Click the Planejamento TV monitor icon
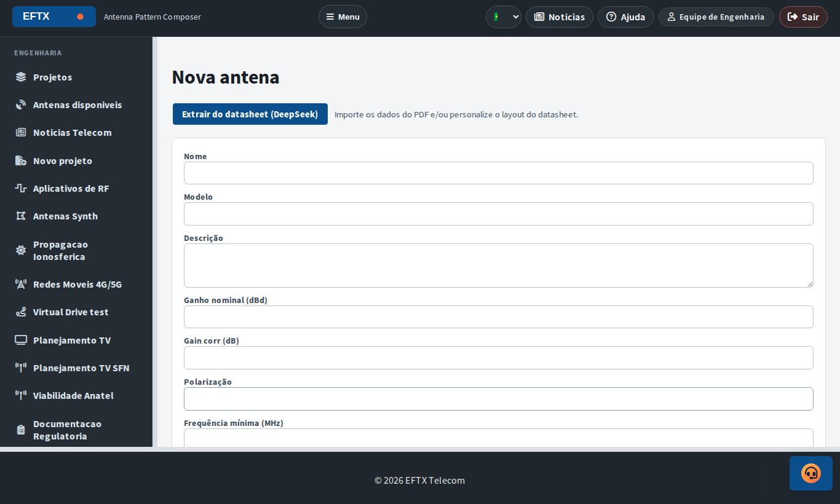The image size is (840, 504). pyautogui.click(x=21, y=340)
